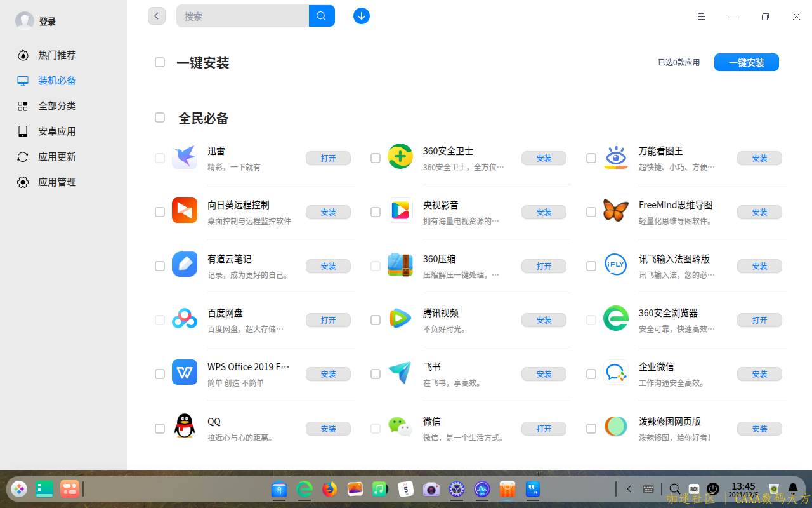This screenshot has width=812, height=508.
Task: Click the WPS Office app icon
Action: pos(185,373)
